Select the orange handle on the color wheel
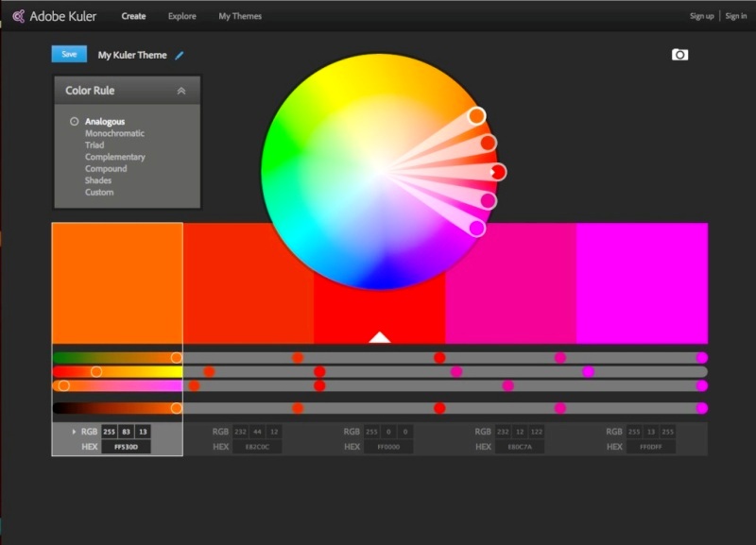The width and height of the screenshot is (756, 545). [476, 115]
